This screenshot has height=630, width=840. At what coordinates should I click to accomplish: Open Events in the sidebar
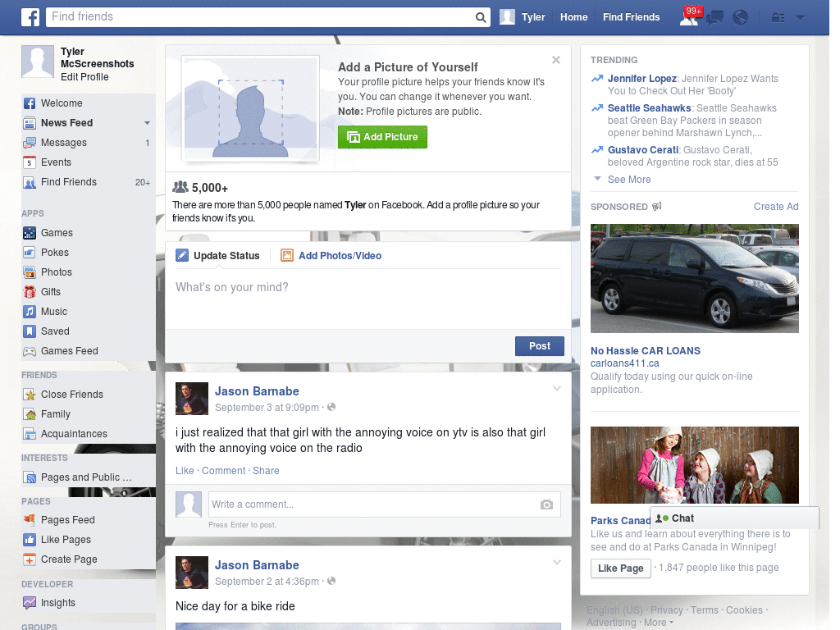pyautogui.click(x=89, y=162)
